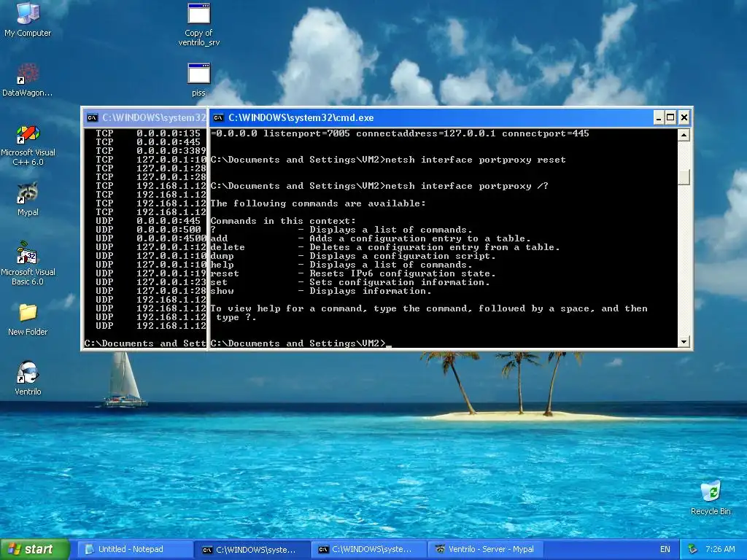Image resolution: width=747 pixels, height=560 pixels.
Task: Click the 7:26 AM clock
Action: 720,549
